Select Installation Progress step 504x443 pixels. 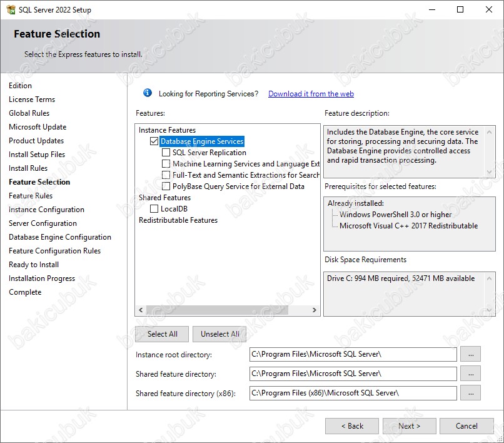click(x=42, y=278)
